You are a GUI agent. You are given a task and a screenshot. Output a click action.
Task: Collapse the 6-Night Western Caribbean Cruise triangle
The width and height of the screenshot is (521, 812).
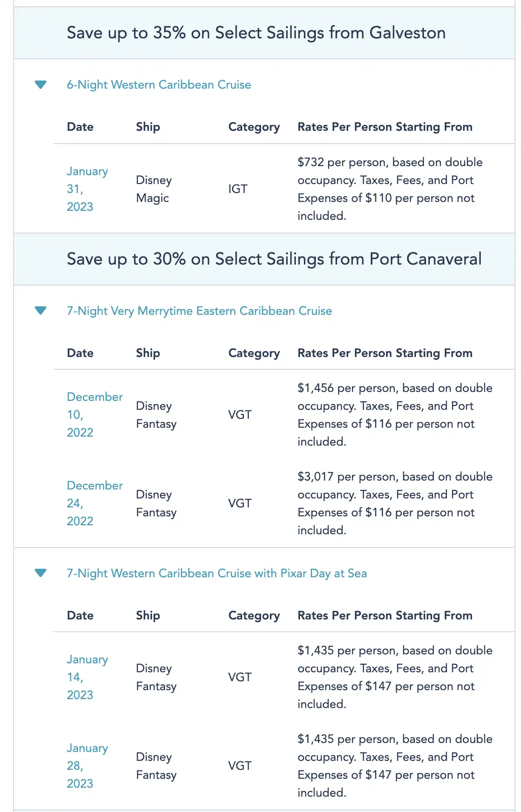(40, 85)
